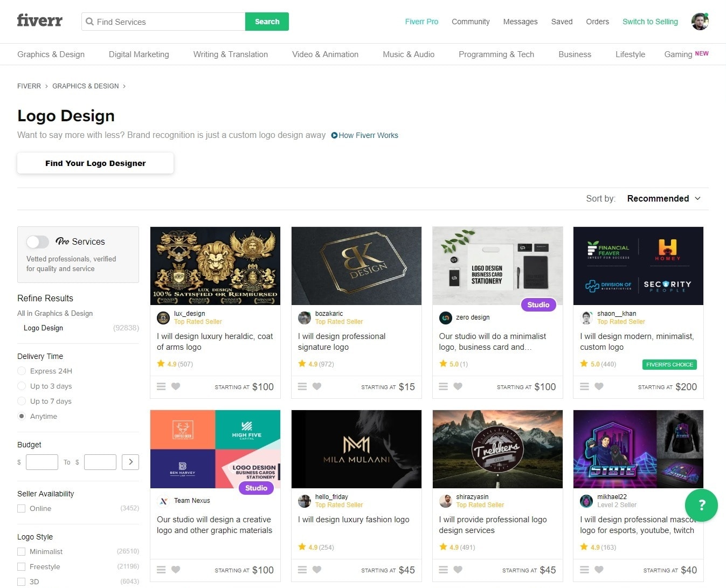Open Orders in top navigation

point(597,22)
